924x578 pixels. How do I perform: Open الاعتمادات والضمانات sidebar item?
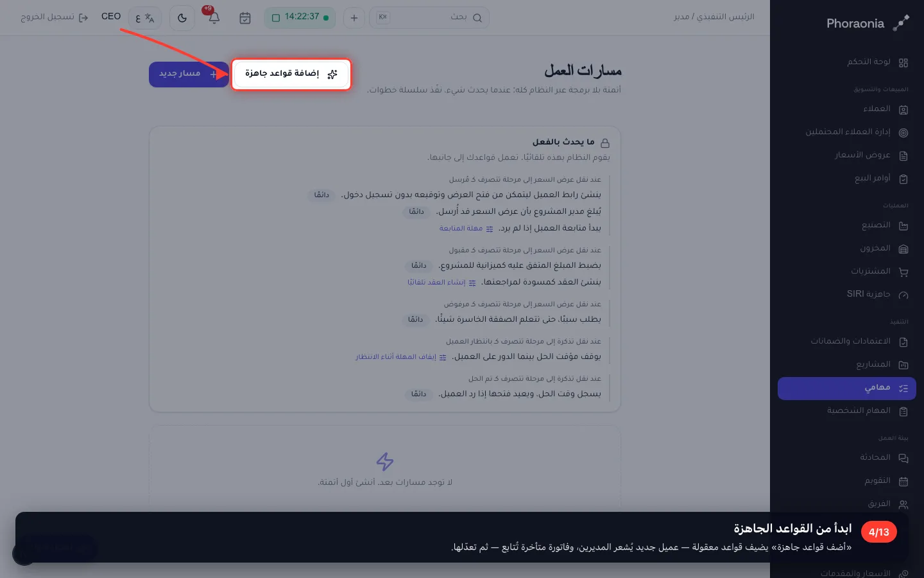pos(847,341)
